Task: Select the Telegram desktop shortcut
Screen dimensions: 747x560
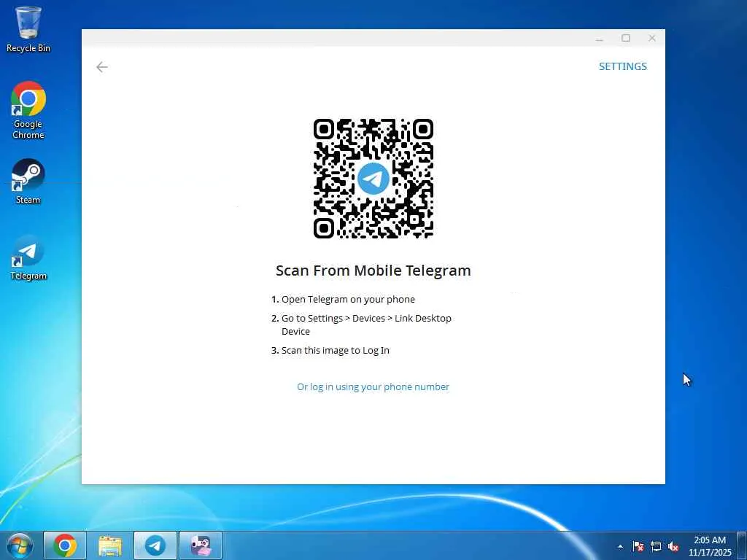Action: click(x=28, y=257)
